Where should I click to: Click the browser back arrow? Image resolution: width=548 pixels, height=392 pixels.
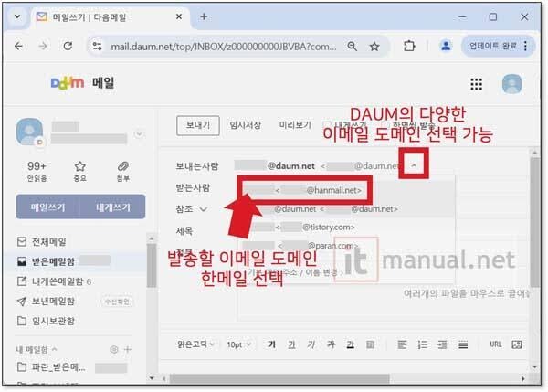[x=19, y=46]
